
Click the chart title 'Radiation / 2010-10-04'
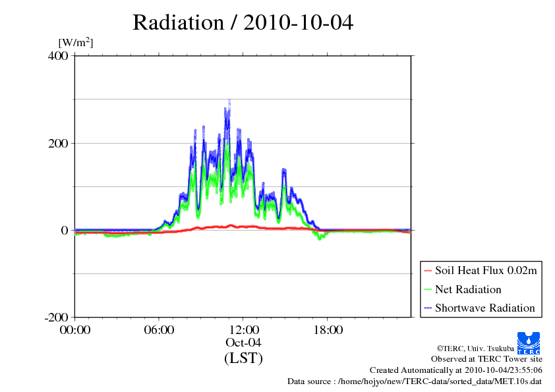pos(243,22)
